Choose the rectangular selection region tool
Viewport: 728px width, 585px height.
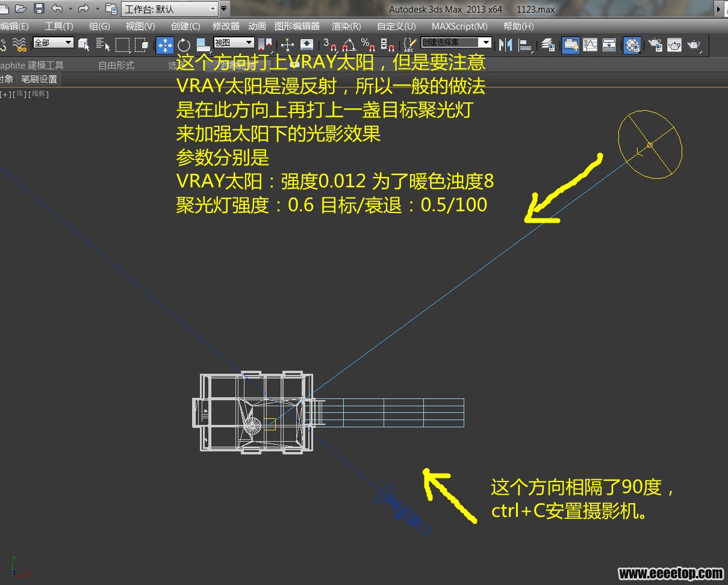click(123, 45)
